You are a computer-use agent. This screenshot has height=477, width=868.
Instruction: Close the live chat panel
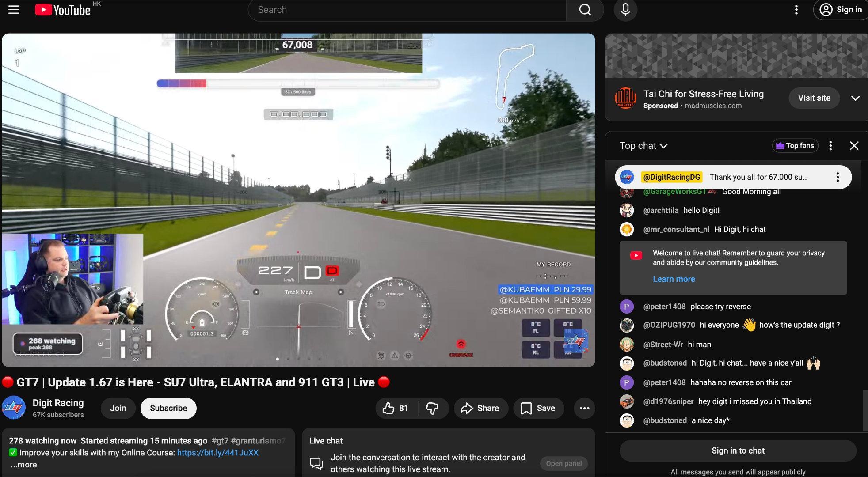854,146
